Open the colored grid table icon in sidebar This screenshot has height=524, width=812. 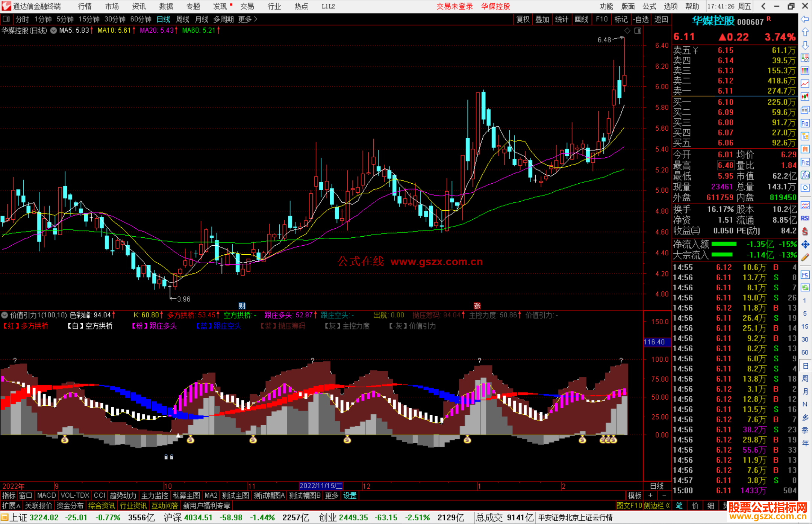point(805,71)
